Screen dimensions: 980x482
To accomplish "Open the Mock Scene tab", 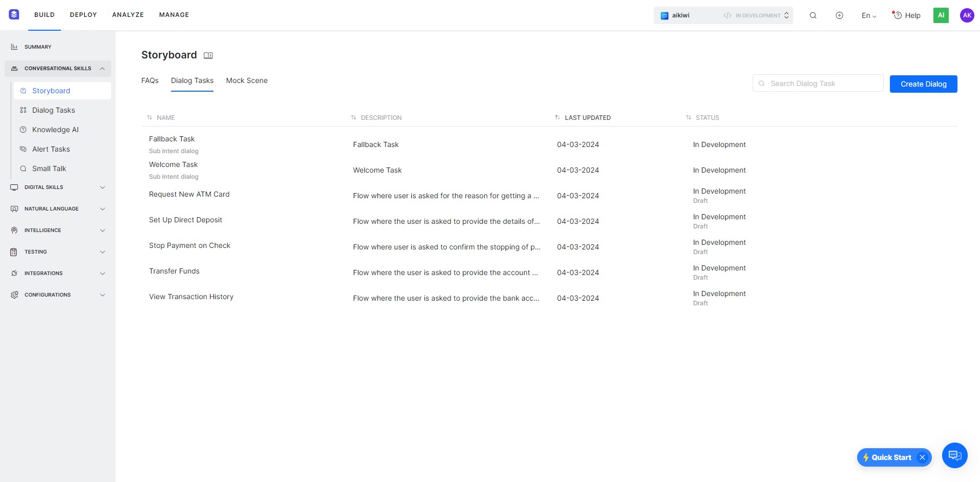I will [x=247, y=80].
